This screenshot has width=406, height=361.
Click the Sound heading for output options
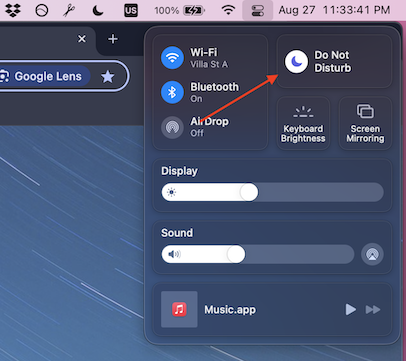[177, 233]
